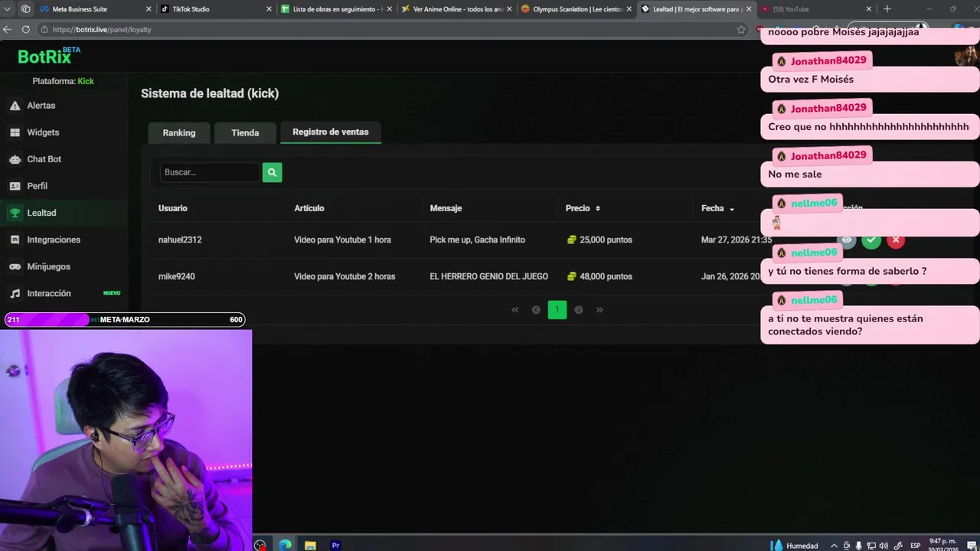Click 'Pick me up, Gacha Infinito' message
This screenshot has width=980, height=551.
pos(477,240)
